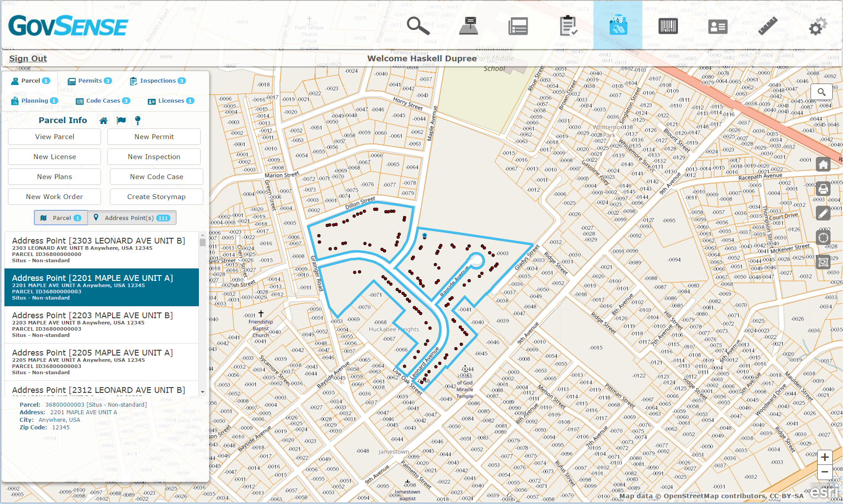The height and width of the screenshot is (504, 843).
Task: Open the print tool on the map sidebar
Action: (x=823, y=189)
